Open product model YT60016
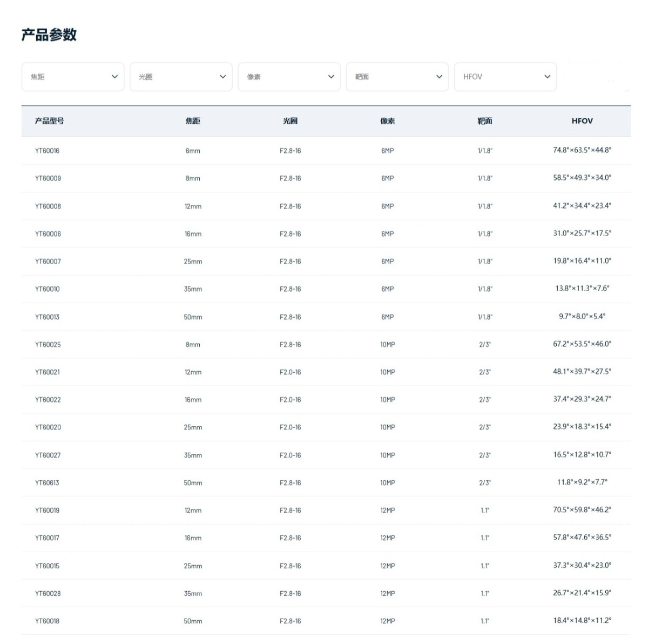This screenshot has width=655, height=644. 48,151
